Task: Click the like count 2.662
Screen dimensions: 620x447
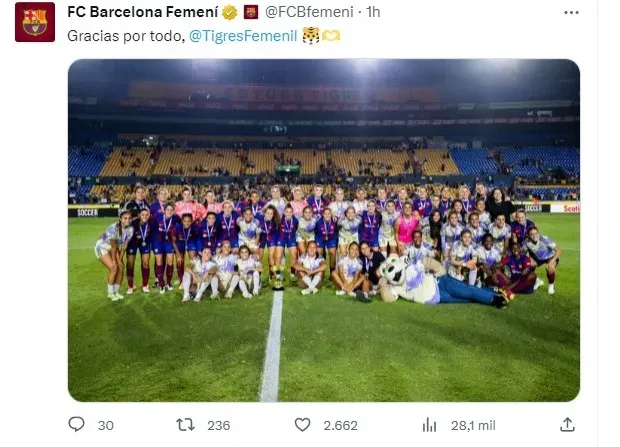Action: pyautogui.click(x=340, y=425)
